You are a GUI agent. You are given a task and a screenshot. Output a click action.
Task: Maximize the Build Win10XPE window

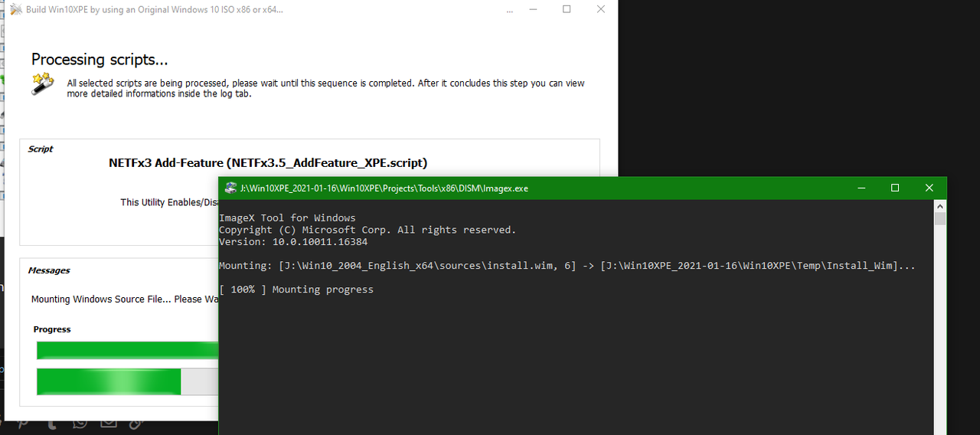[567, 10]
